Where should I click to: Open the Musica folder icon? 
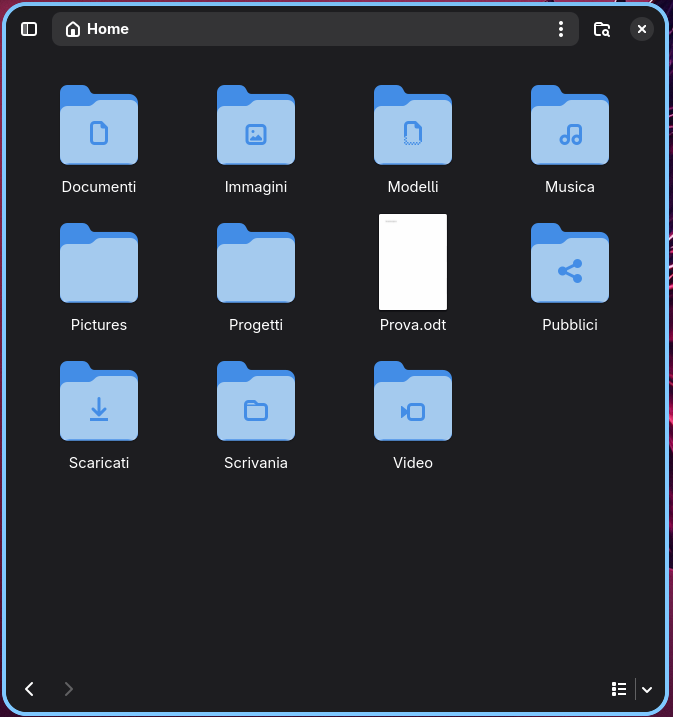(570, 125)
